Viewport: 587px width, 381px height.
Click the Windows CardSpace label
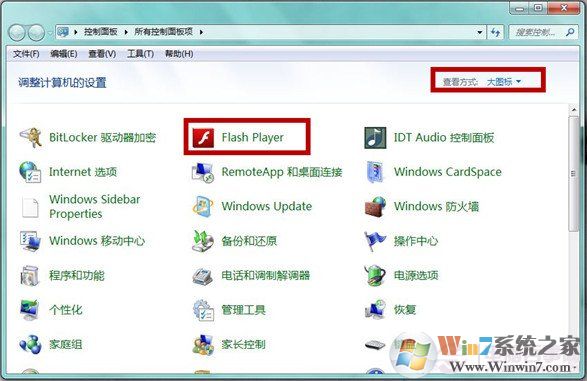[x=447, y=172]
